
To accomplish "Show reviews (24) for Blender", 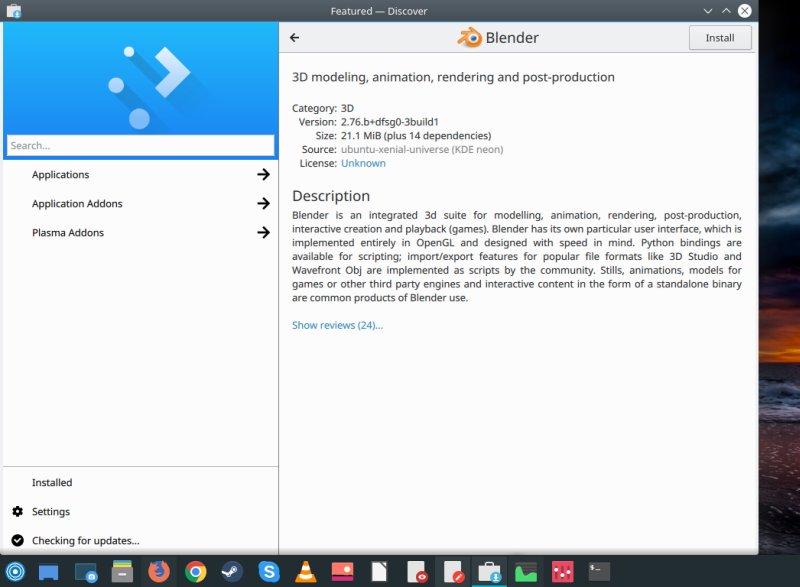I will (x=337, y=325).
